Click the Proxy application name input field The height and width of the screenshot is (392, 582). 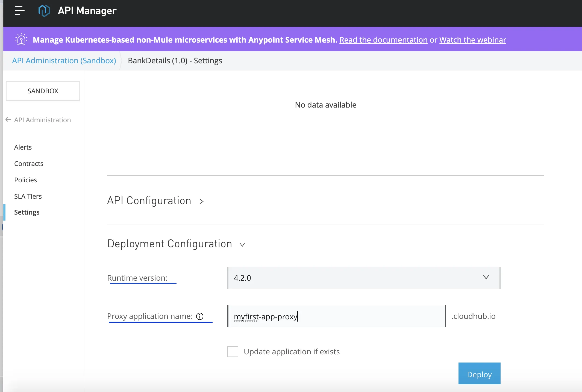337,316
